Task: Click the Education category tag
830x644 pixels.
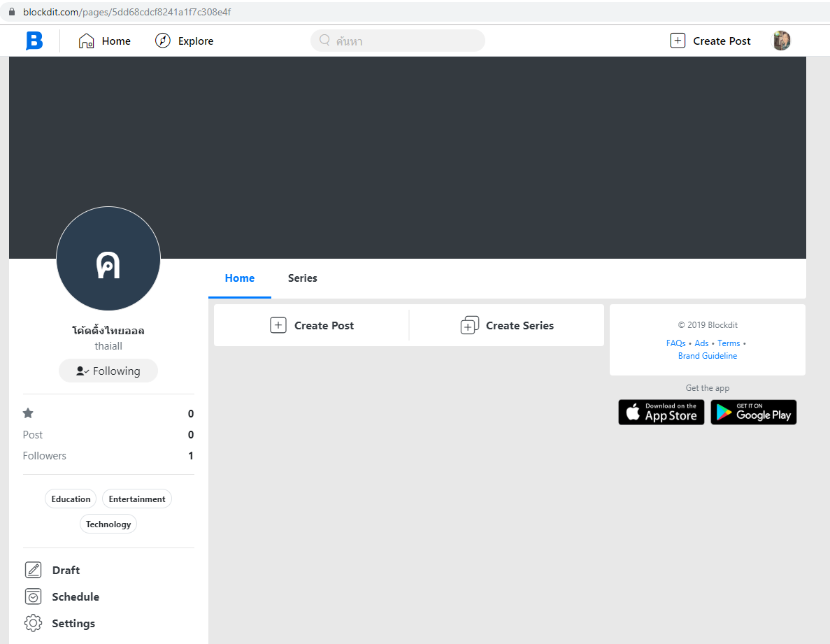Action: coord(71,499)
